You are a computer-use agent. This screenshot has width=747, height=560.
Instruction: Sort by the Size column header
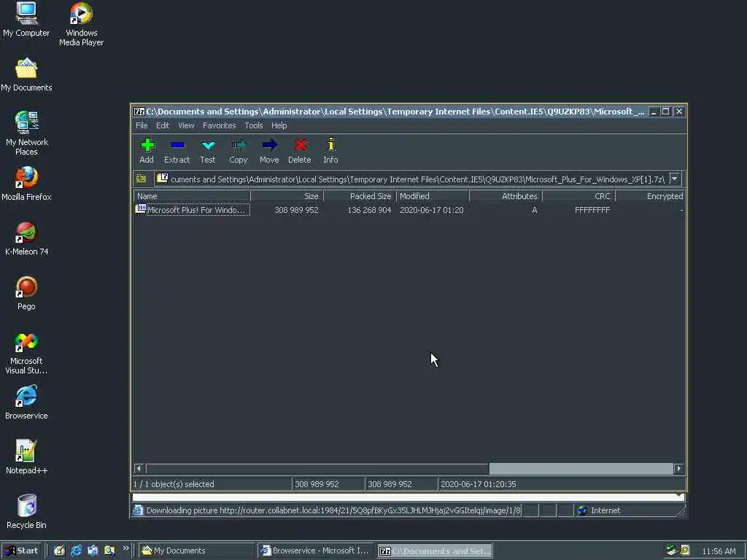coord(287,196)
